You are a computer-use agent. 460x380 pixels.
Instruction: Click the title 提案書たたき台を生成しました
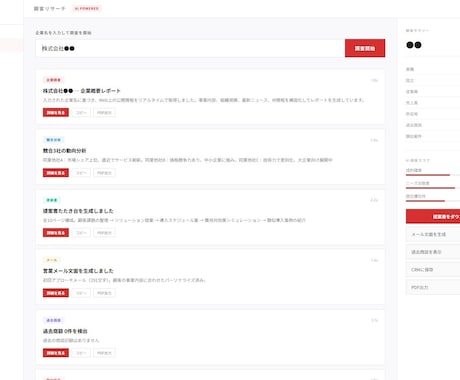click(x=78, y=211)
